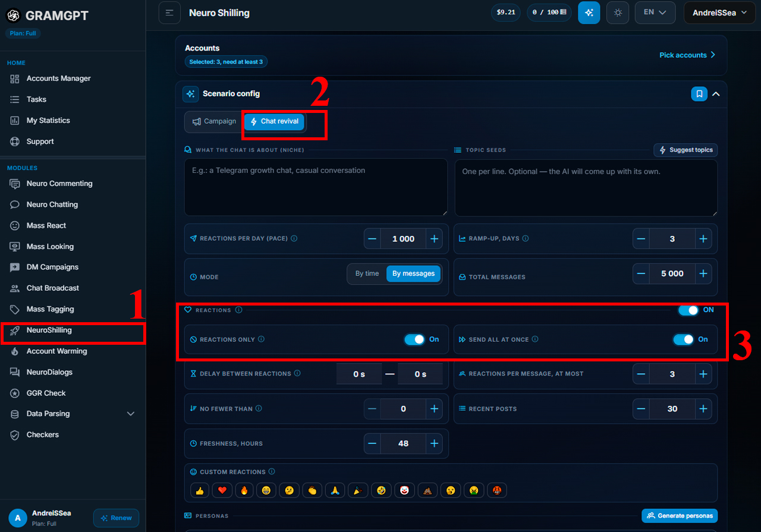Click the minimum delay between reactions field
Viewport: 761px width, 532px height.
click(359, 374)
